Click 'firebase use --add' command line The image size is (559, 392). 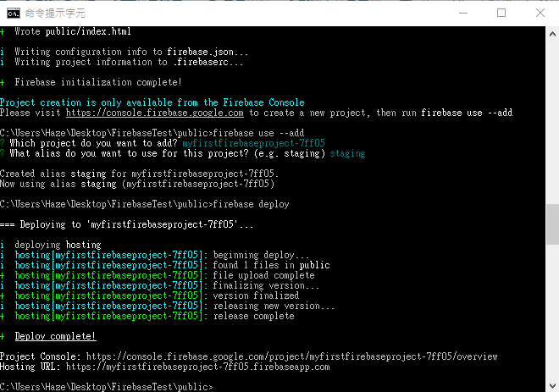[x=152, y=133]
